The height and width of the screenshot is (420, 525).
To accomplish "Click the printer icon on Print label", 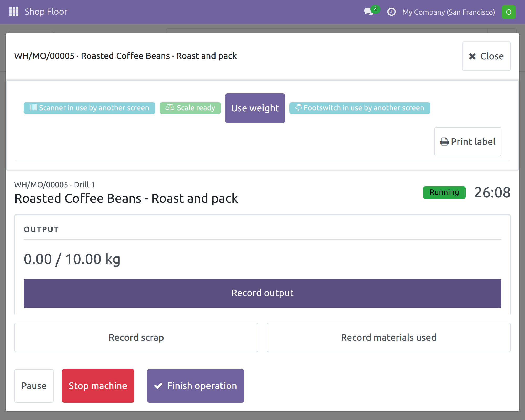I will tap(444, 142).
